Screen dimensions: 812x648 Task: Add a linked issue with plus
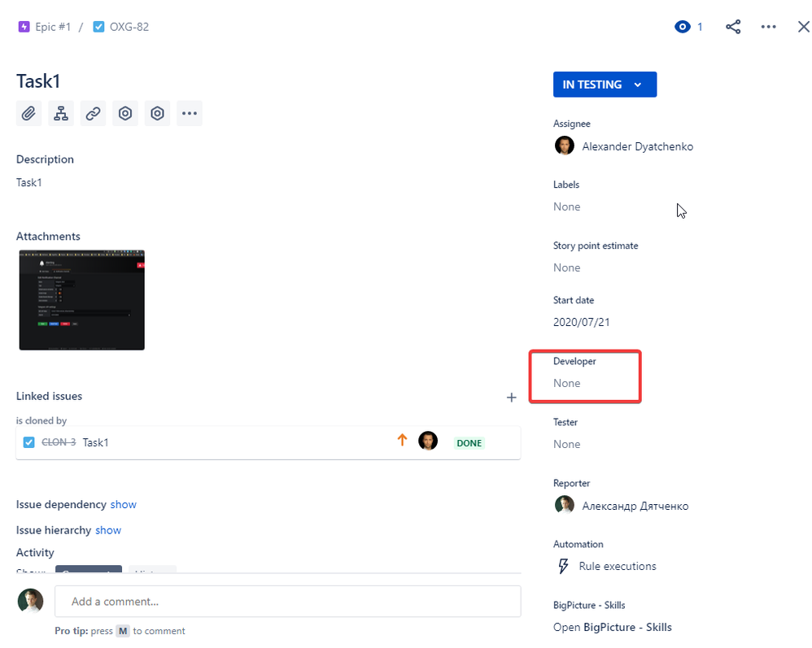[511, 398]
